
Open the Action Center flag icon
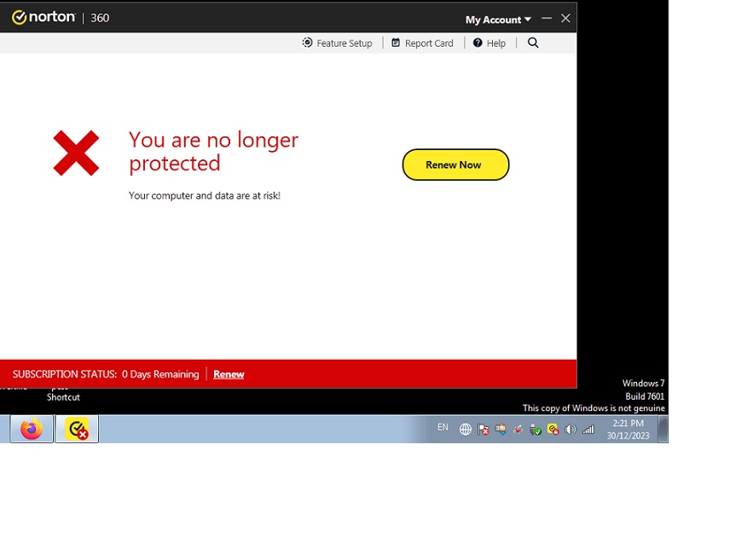pyautogui.click(x=483, y=430)
